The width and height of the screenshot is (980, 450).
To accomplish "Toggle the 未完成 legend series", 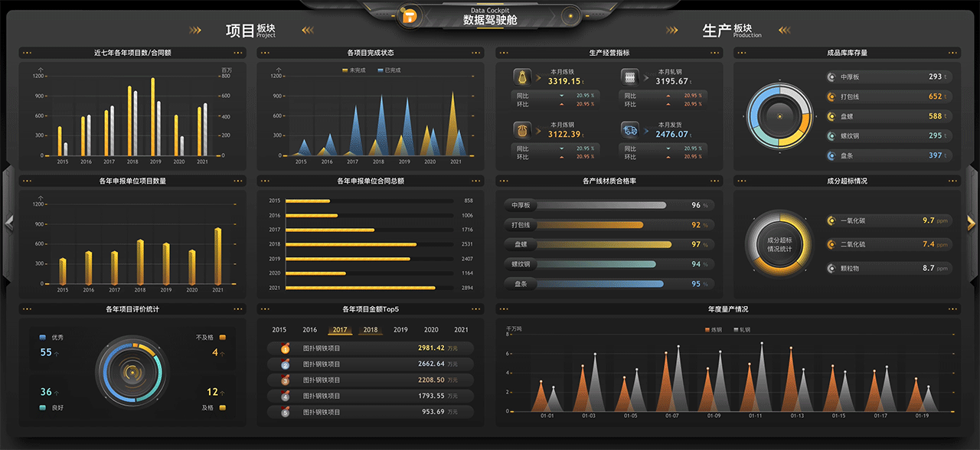I will [x=354, y=70].
